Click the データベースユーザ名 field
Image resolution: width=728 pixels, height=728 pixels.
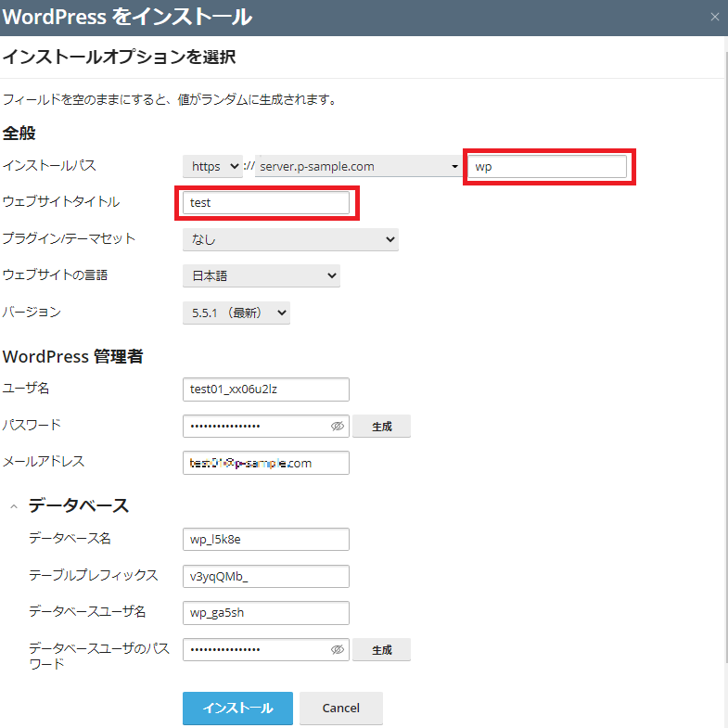tap(267, 613)
